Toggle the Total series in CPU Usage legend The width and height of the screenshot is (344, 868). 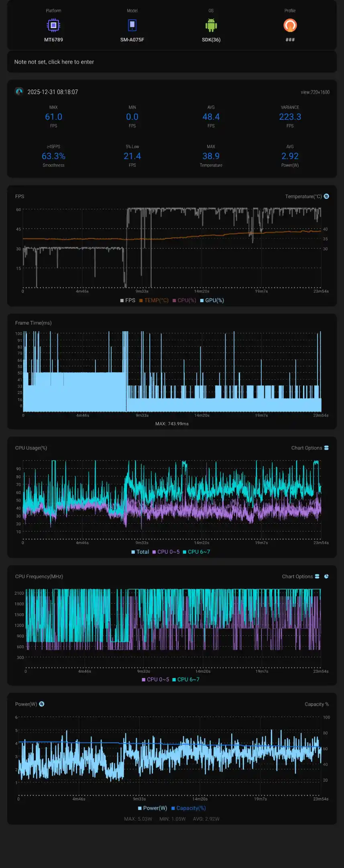[x=140, y=552]
